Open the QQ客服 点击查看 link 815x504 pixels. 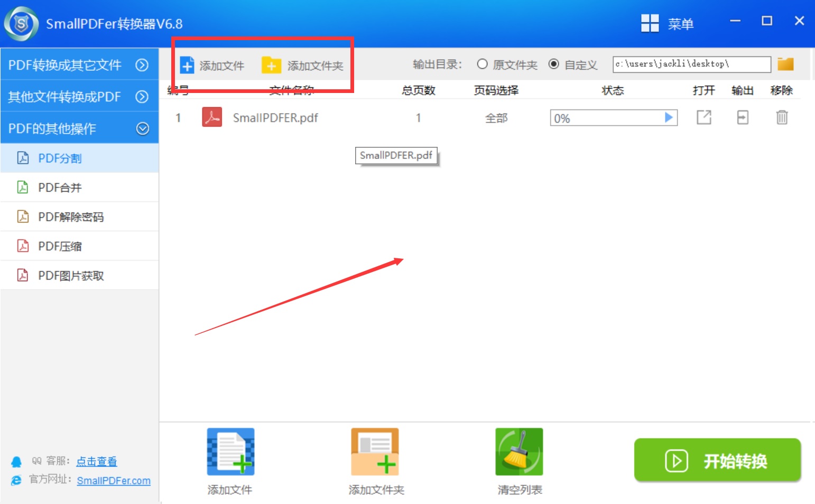[x=97, y=461]
